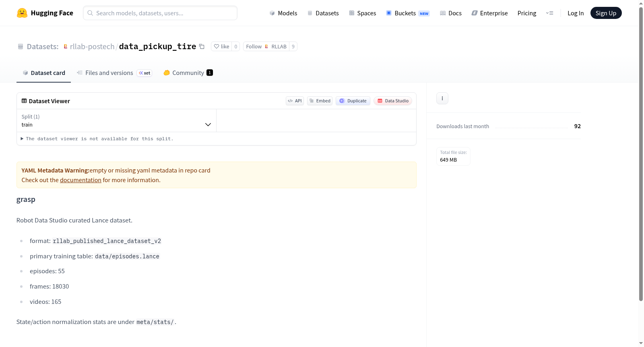Open Models in the top navigation
This screenshot has height=347, width=644.
coord(283,13)
